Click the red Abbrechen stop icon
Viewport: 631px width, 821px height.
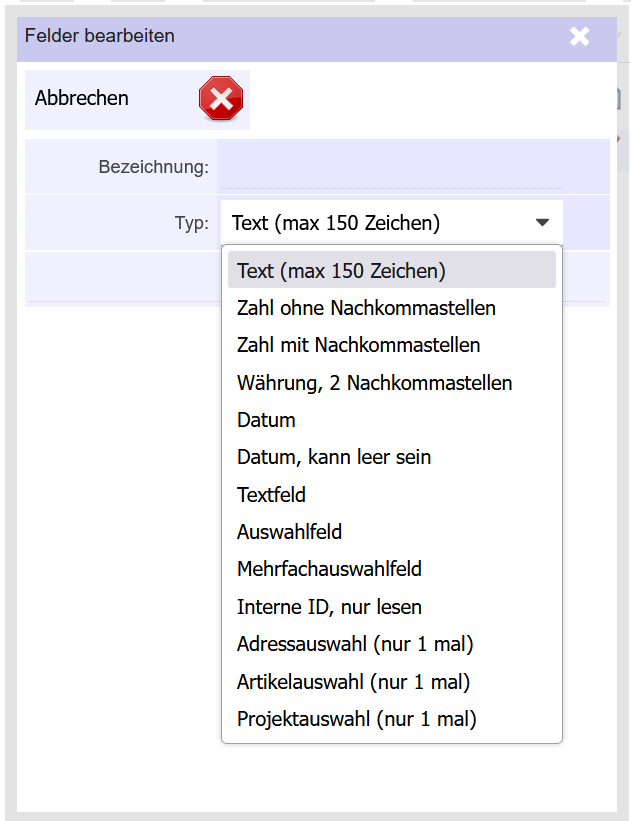point(221,98)
